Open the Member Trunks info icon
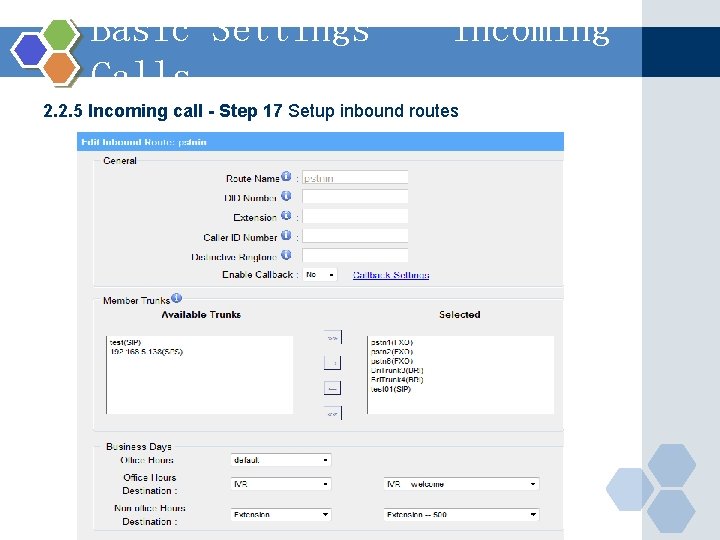This screenshot has height=540, width=720. click(x=177, y=298)
